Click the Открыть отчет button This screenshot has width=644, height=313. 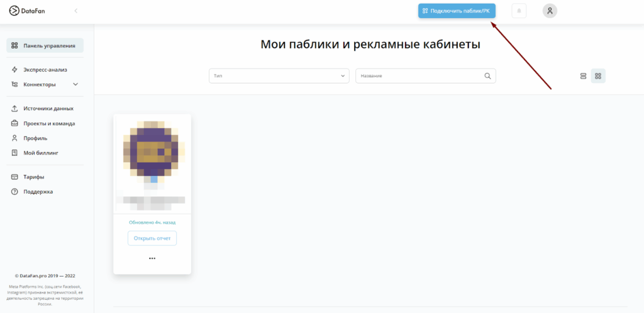[x=152, y=238]
